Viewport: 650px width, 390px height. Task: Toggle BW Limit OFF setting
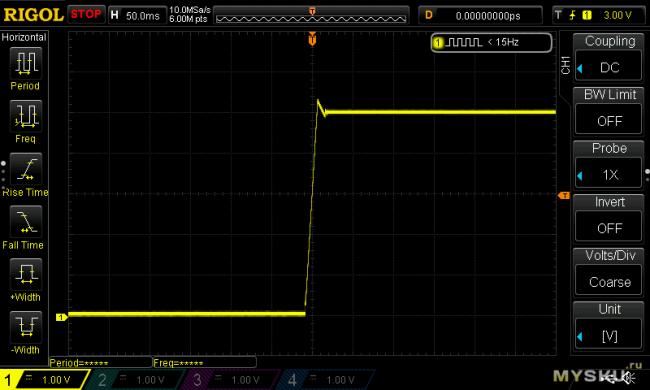(x=609, y=111)
